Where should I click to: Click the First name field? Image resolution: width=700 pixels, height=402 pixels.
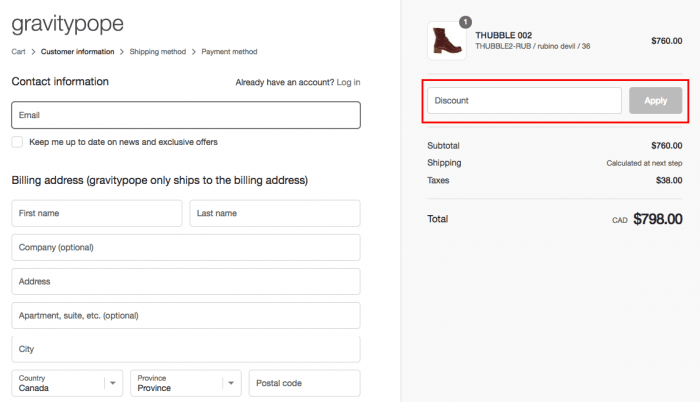(x=97, y=213)
